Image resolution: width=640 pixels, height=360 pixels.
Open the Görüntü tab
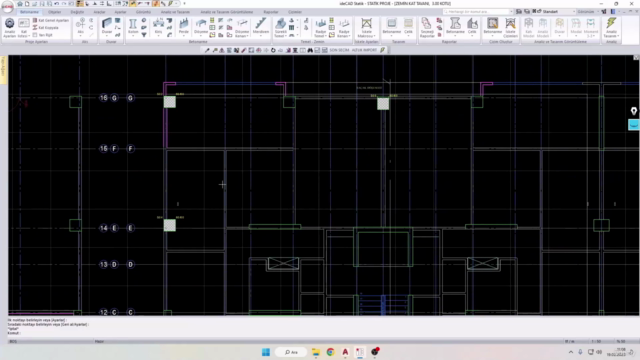coord(143,12)
